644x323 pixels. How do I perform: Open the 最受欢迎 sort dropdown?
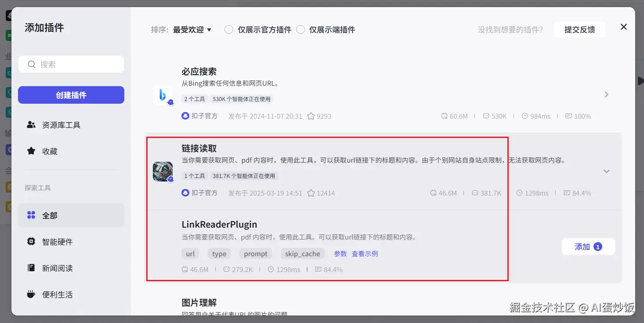coord(192,29)
